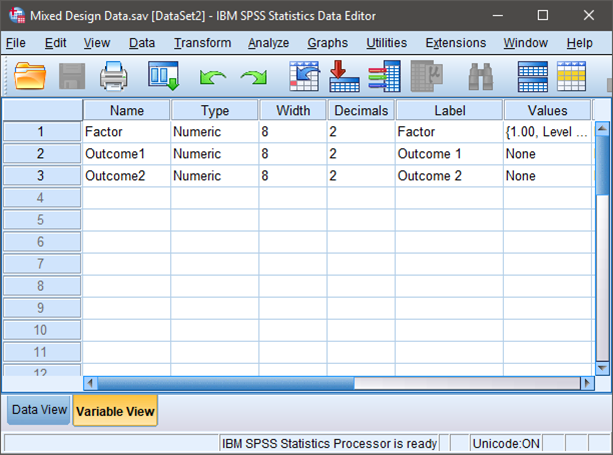Click the Width cell for Outcome2
This screenshot has height=455, width=613.
tap(293, 176)
